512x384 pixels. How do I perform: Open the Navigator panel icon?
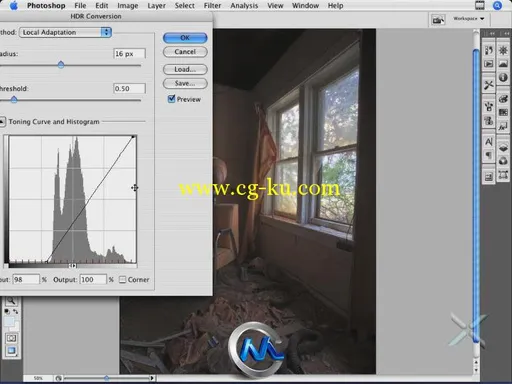coord(503,50)
